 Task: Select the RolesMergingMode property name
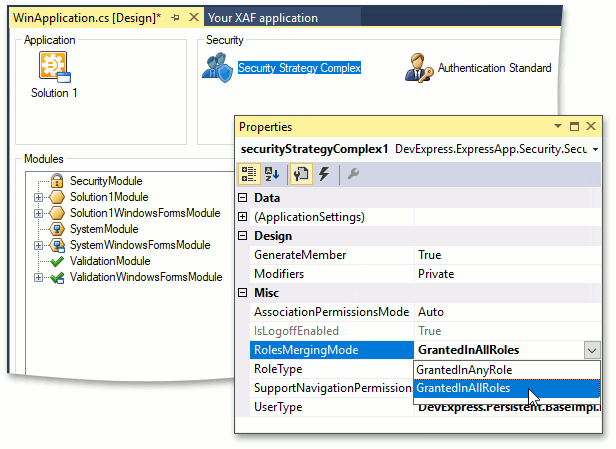click(x=332, y=350)
